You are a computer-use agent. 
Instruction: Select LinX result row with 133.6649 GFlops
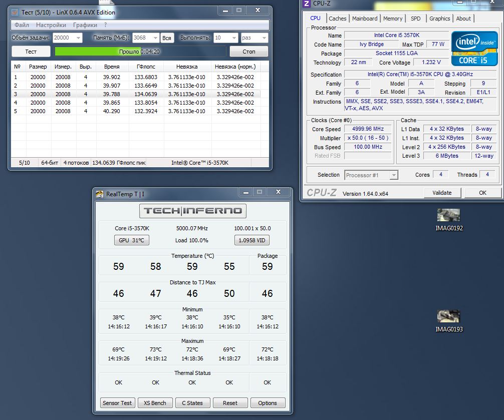(136, 86)
